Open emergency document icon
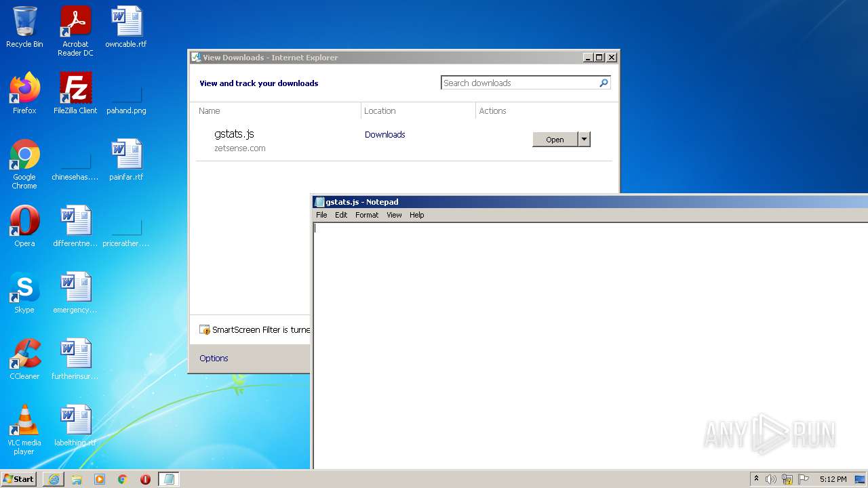 tap(75, 293)
